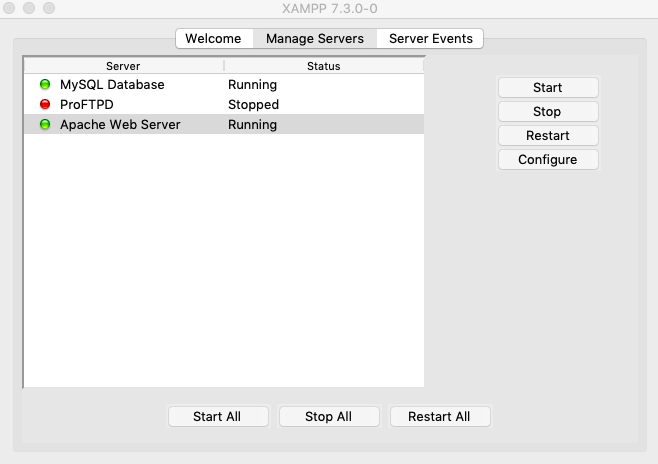Sort by the Server column header

pyautogui.click(x=123, y=66)
